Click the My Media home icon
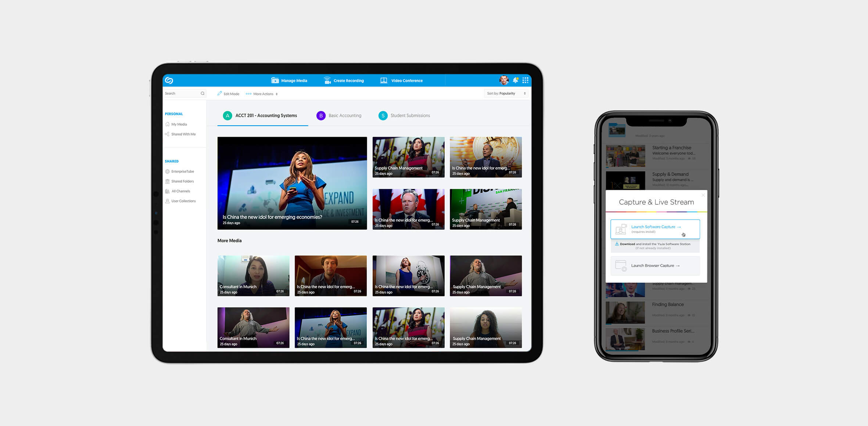Image resolution: width=868 pixels, height=426 pixels. coord(168,124)
